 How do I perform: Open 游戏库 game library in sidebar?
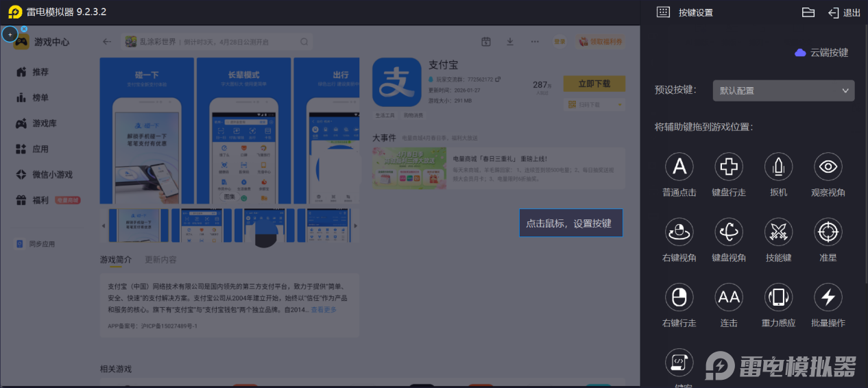point(36,123)
